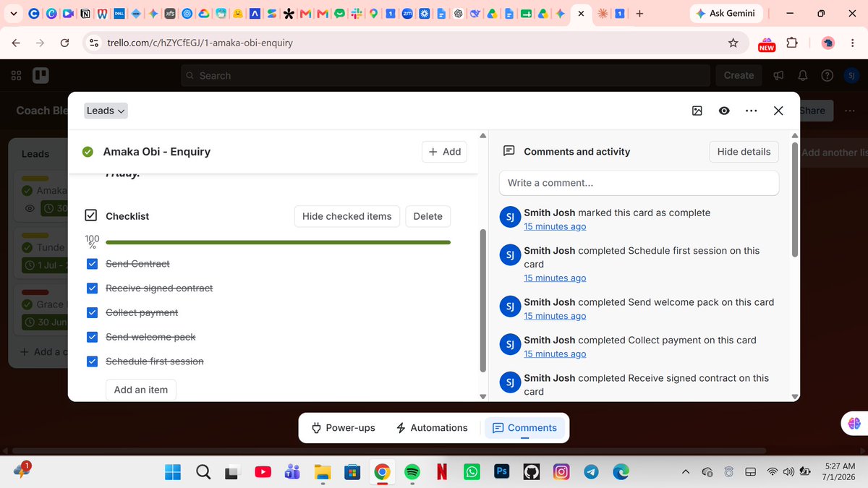
Task: Click Hide details button
Action: 744,152
